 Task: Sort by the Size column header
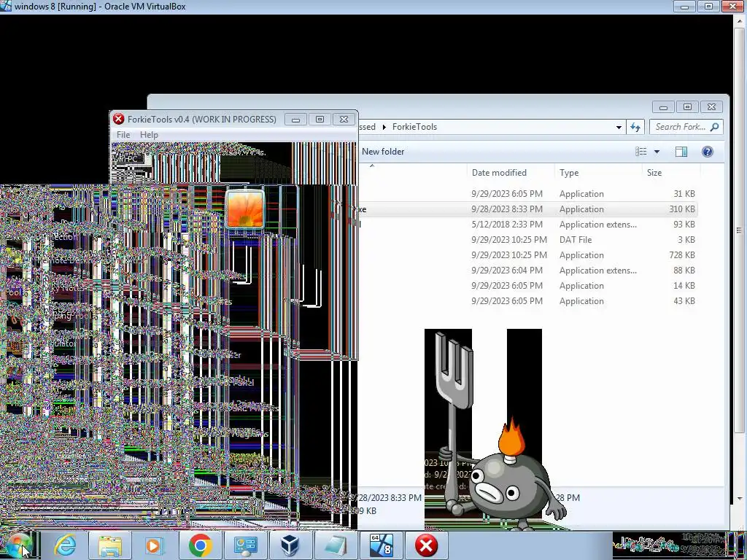(x=654, y=172)
